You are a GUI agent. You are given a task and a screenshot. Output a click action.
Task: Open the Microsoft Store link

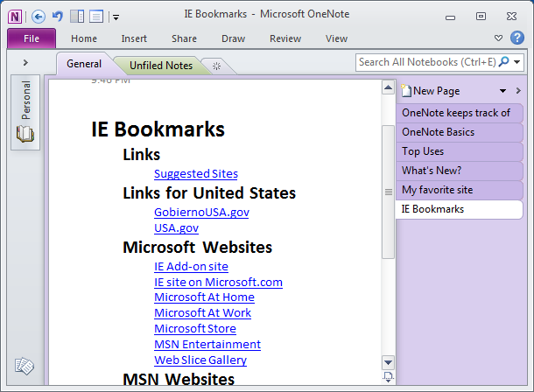(x=195, y=329)
